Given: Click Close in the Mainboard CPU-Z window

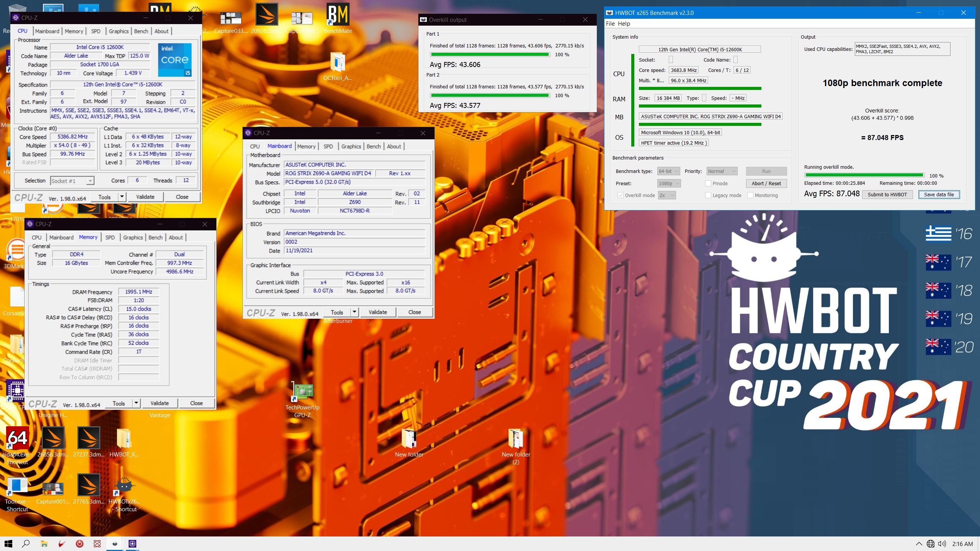Looking at the screenshot, I should pos(415,312).
